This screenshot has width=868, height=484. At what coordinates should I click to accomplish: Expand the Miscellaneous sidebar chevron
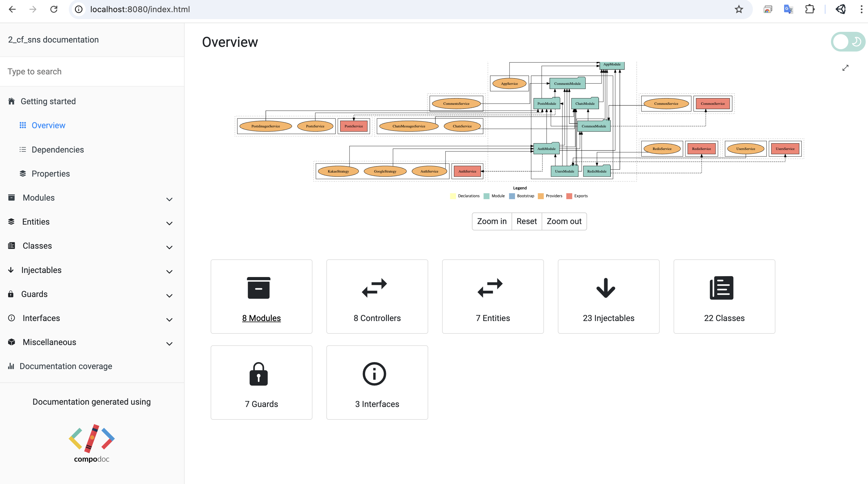click(169, 343)
